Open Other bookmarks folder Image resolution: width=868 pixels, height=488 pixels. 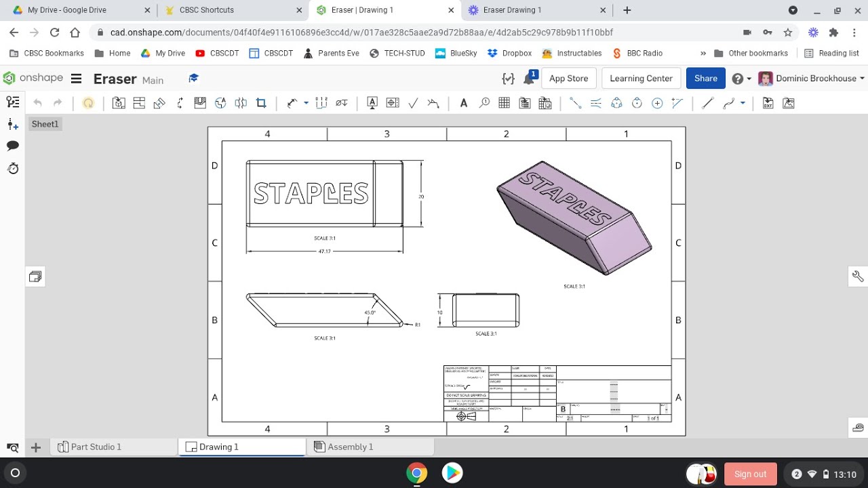(x=751, y=53)
